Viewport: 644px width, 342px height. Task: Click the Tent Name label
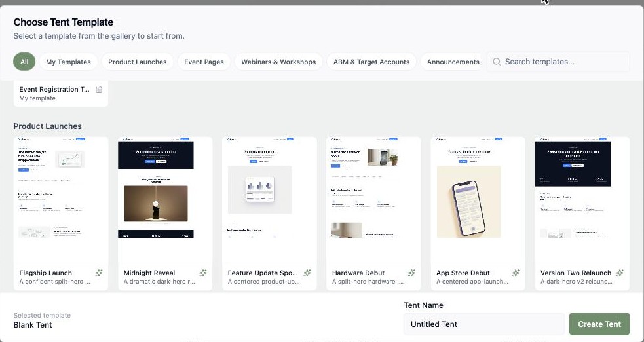coord(423,305)
